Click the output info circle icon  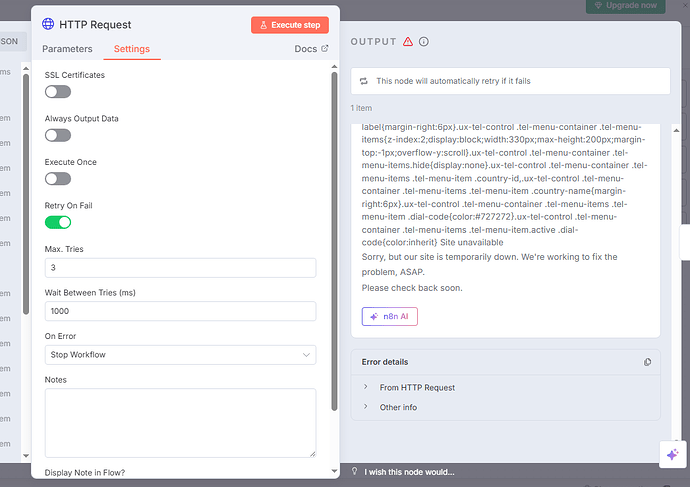click(x=424, y=41)
